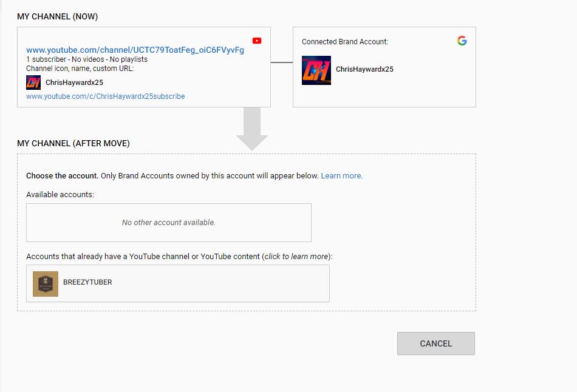Click the 'click to learn more' text
The image size is (577, 392).
click(296, 256)
